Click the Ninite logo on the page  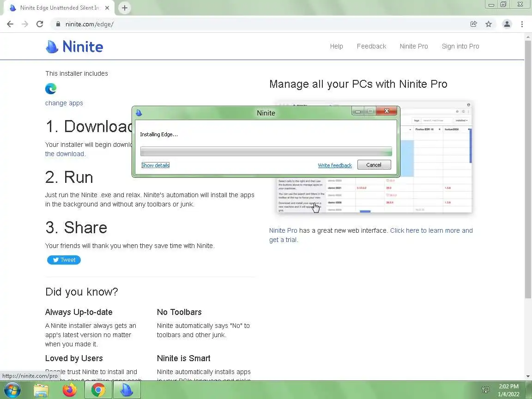click(74, 47)
